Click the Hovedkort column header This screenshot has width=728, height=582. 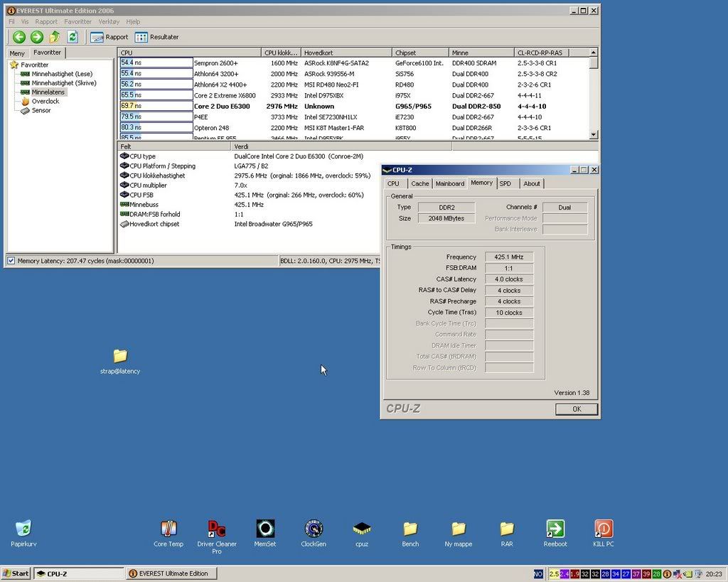346,53
